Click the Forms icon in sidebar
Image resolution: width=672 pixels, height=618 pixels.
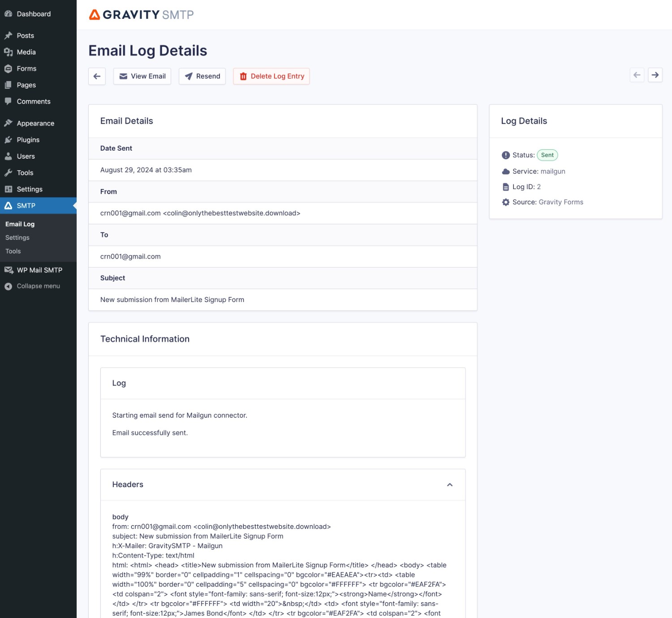8,69
